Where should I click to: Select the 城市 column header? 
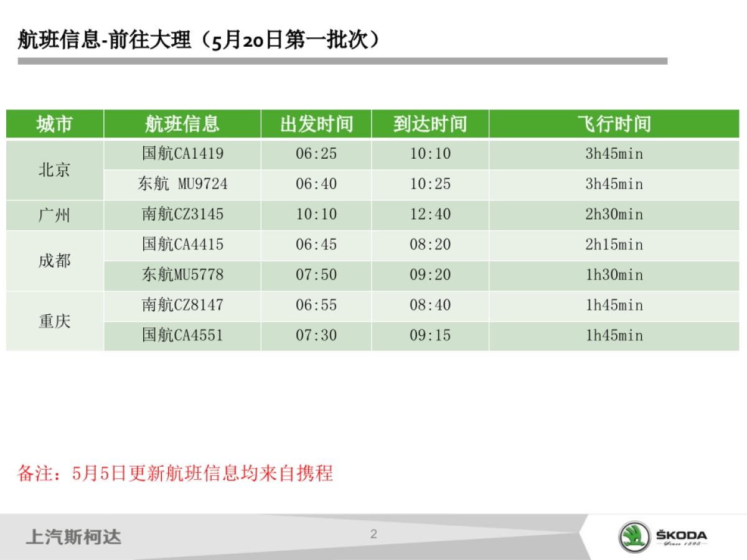(54, 124)
